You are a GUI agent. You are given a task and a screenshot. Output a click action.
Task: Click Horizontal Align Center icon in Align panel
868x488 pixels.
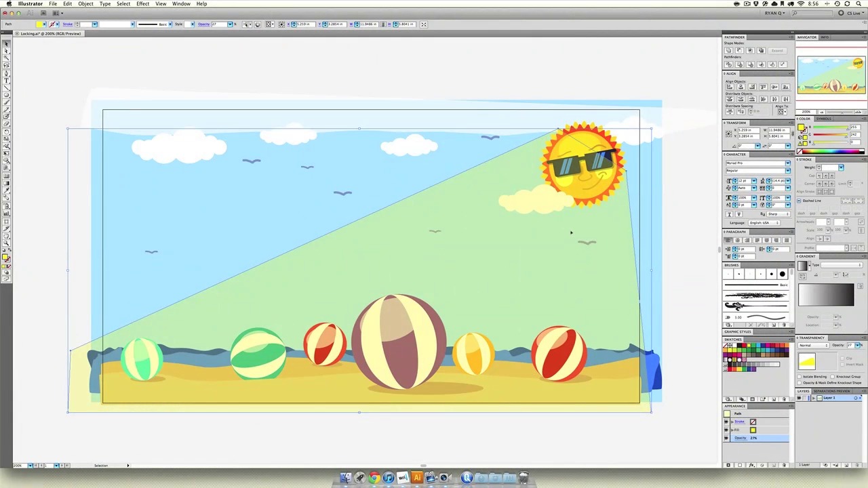741,87
